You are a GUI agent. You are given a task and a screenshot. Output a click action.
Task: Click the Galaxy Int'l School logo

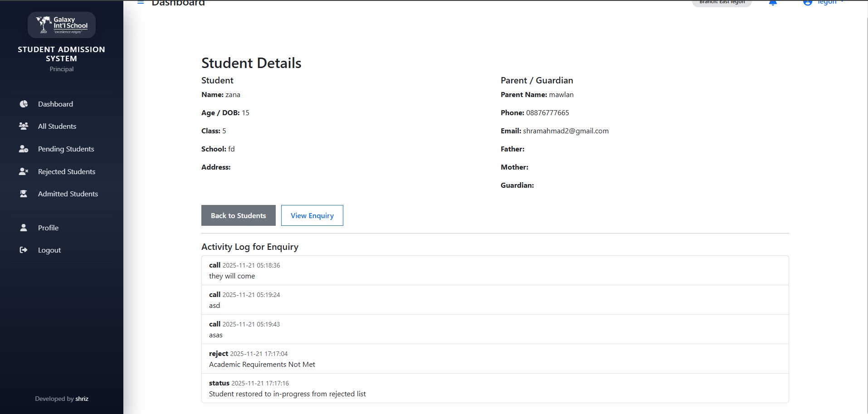[x=62, y=25]
